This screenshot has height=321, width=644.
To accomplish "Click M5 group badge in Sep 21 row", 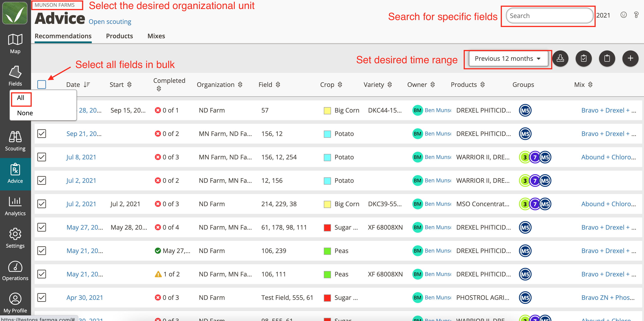I will 525,134.
